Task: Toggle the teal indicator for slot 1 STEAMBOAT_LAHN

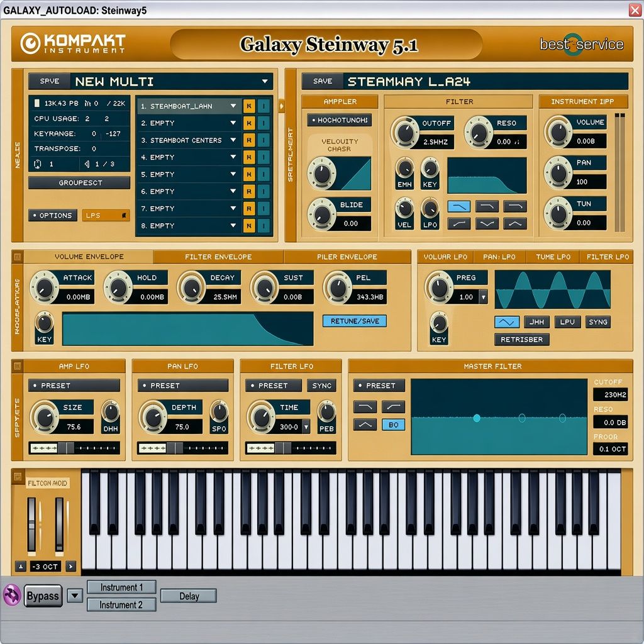Action: [264, 106]
